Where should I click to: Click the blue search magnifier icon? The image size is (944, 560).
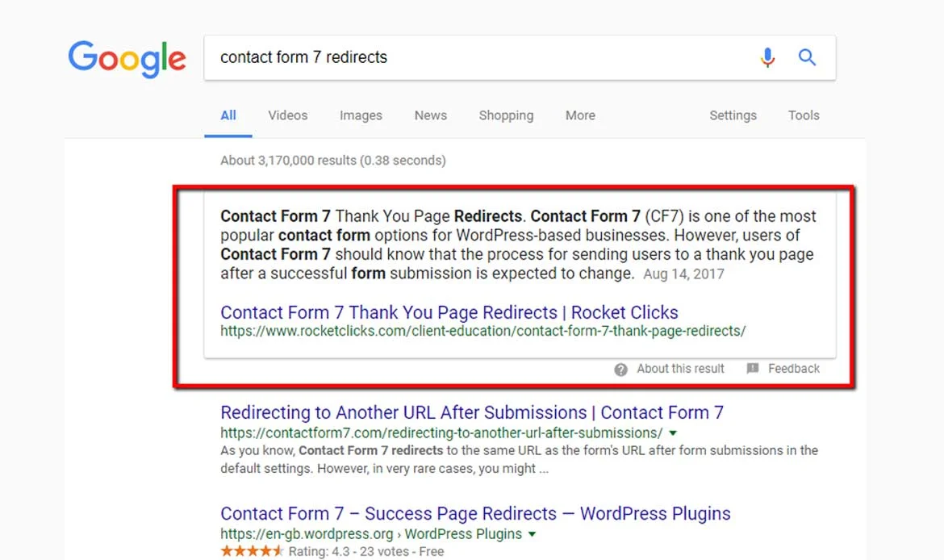pos(807,57)
